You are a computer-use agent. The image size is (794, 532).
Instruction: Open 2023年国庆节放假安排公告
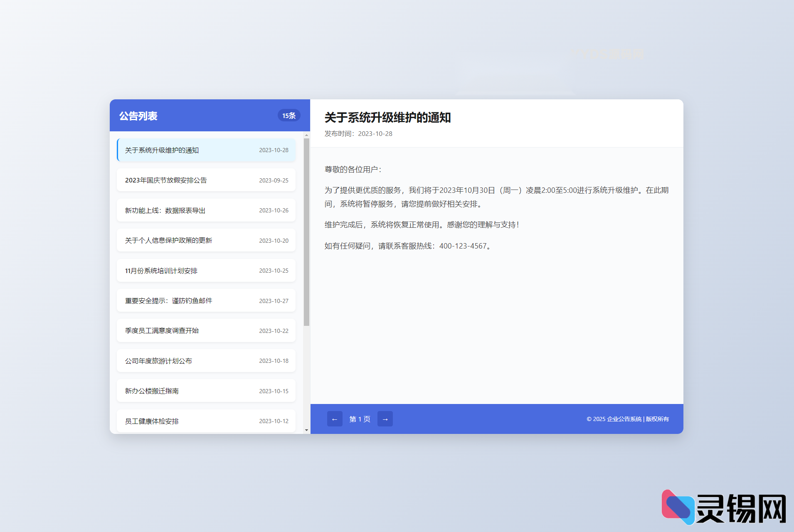(205, 180)
